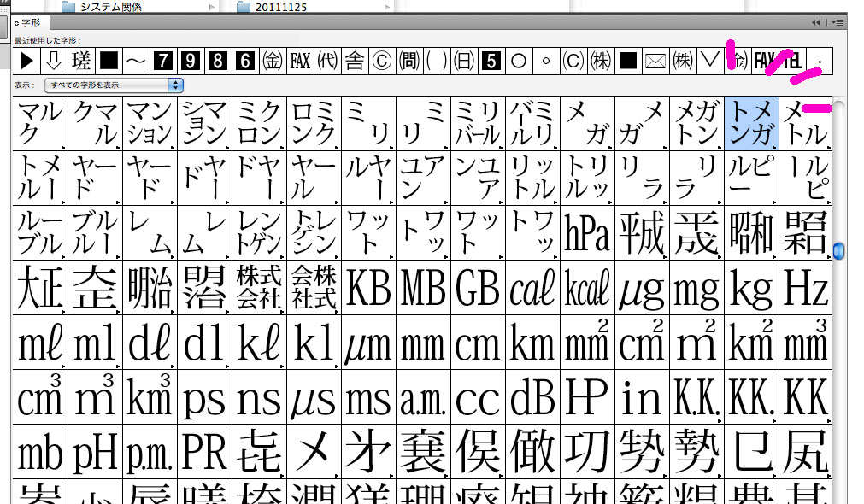Insert the inverted 8 recent glyph
The height and width of the screenshot is (504, 864).
218,61
